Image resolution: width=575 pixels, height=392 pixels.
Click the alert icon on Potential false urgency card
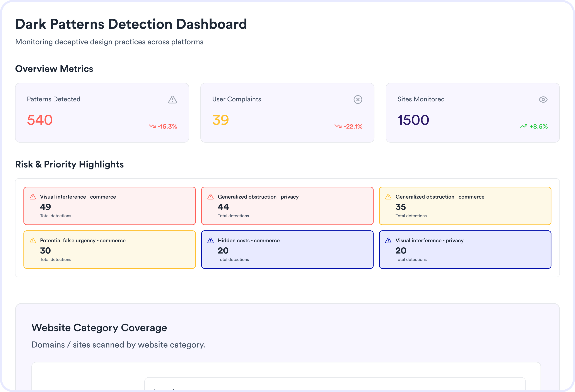pos(33,240)
